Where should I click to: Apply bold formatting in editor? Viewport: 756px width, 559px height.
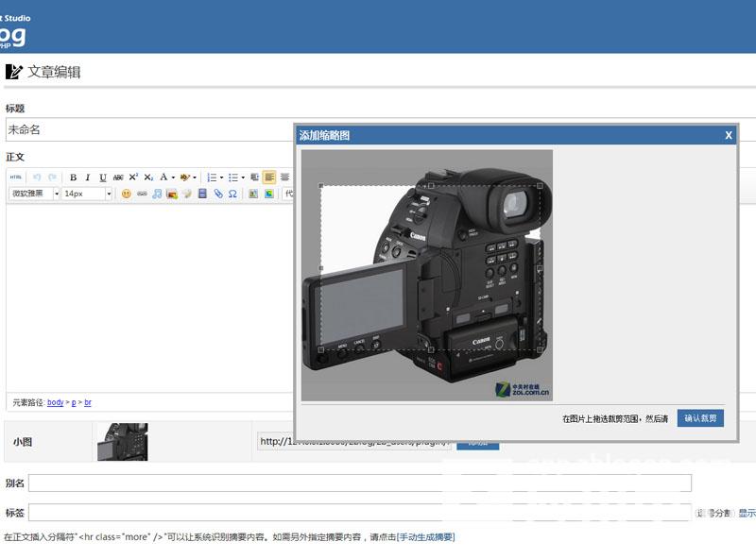[x=73, y=177]
